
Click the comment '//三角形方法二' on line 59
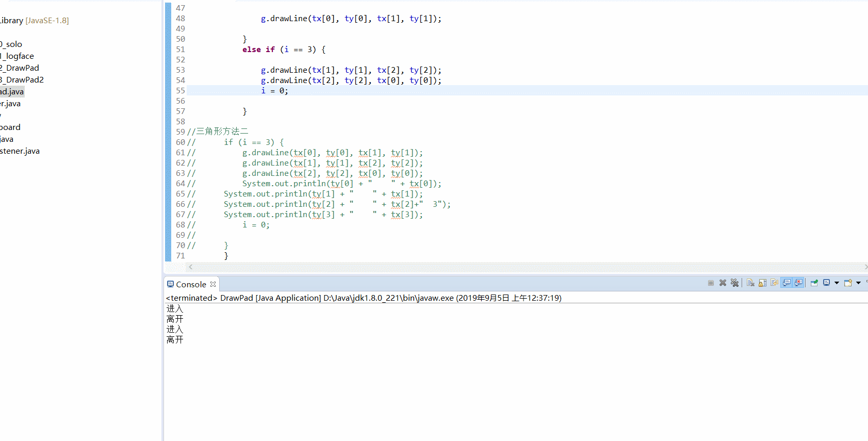pos(218,132)
